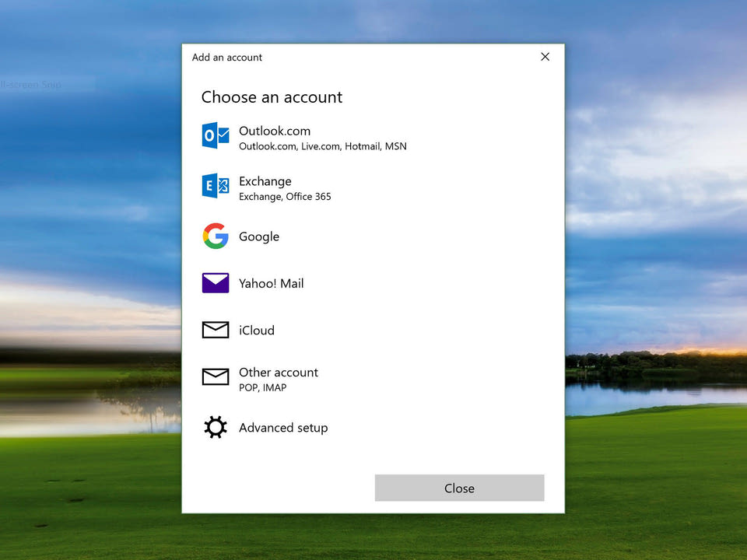Click the 'POP, IMAP' subtitle text
This screenshot has height=560, width=747.
point(262,387)
